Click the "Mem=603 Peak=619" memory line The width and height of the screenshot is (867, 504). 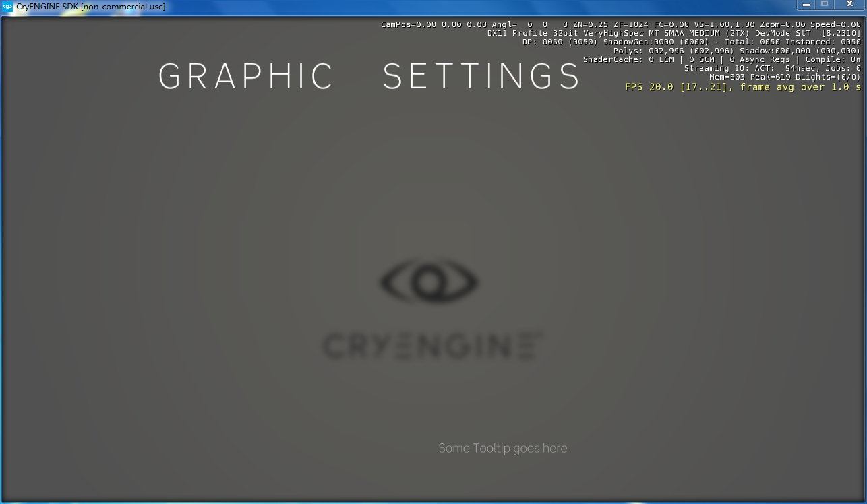click(785, 77)
